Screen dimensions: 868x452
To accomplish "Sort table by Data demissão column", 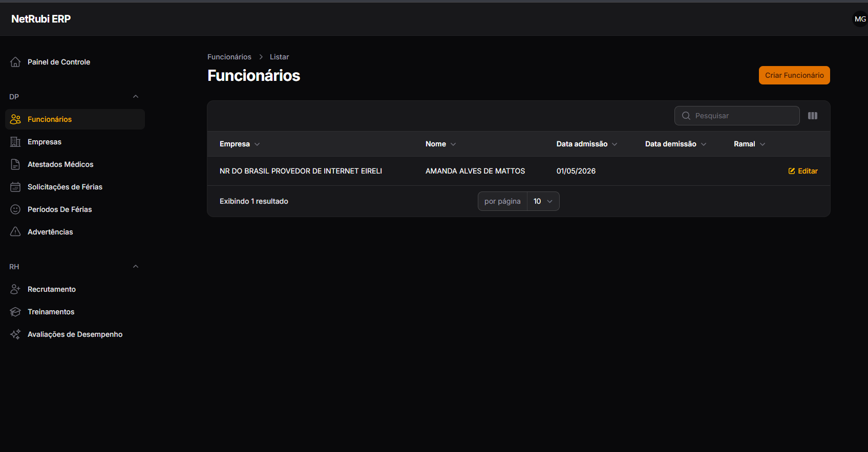I will tap(675, 144).
